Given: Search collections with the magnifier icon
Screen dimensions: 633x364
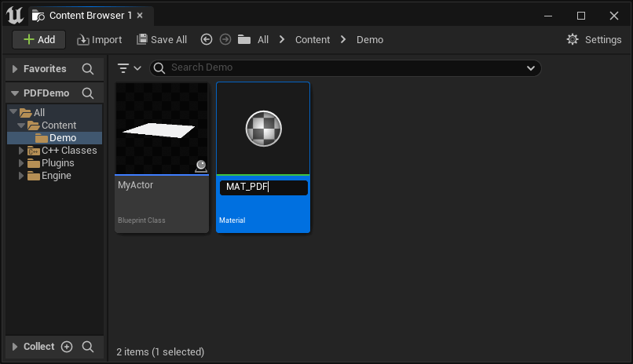Looking at the screenshot, I should pos(88,347).
